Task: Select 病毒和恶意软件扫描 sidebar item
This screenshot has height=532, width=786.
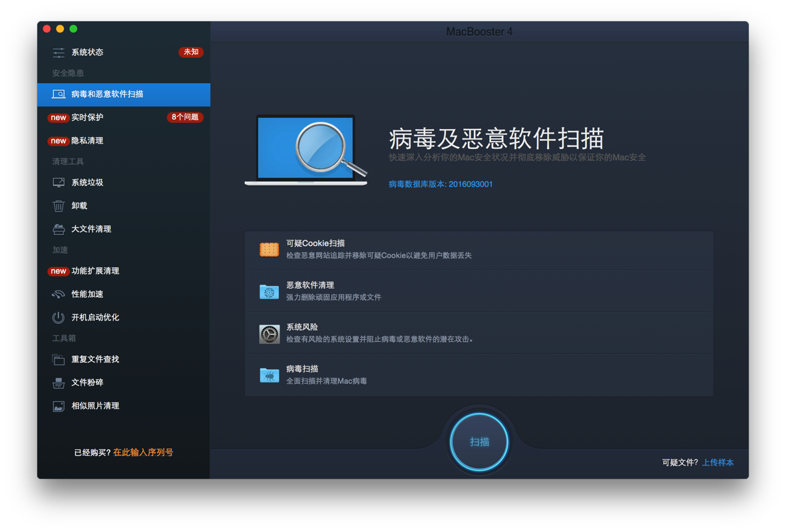Action: click(124, 94)
